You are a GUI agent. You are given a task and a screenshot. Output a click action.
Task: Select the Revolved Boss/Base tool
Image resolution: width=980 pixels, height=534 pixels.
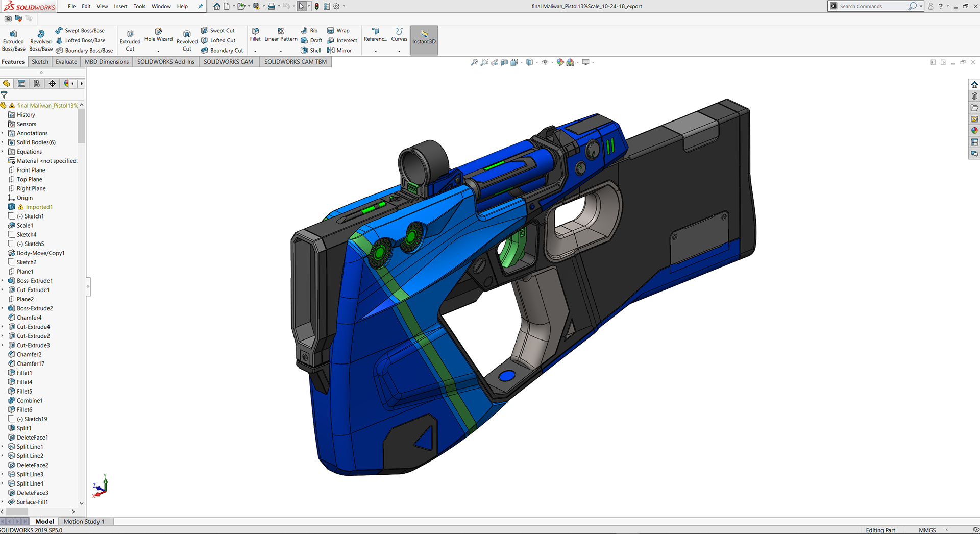(41, 40)
